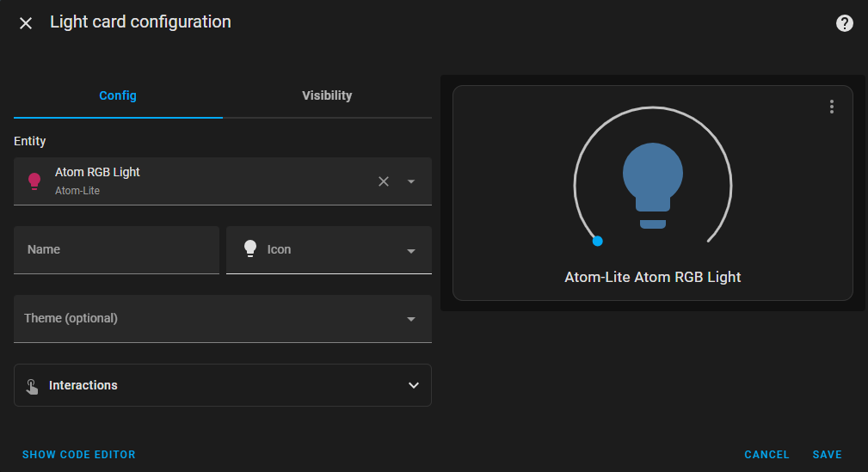Screen dimensions: 868x472
Task: Click the Atom-Lite Atom RGB Light preview label
Action: (x=653, y=277)
